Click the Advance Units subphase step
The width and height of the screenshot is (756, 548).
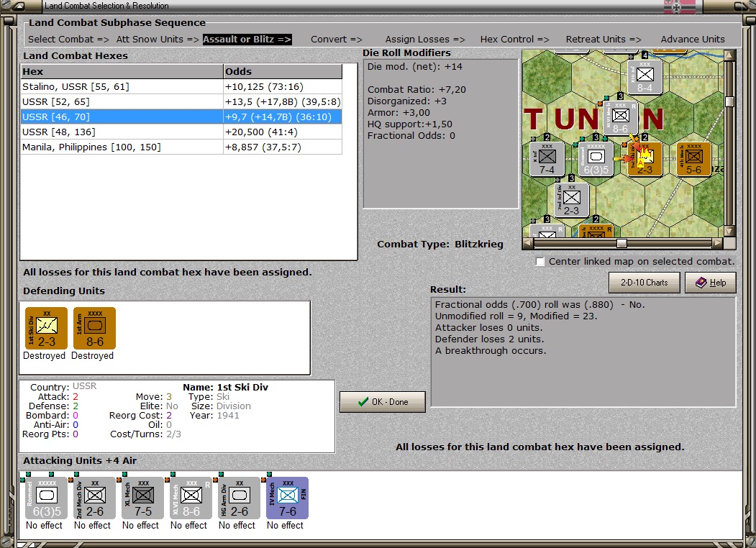click(x=693, y=40)
